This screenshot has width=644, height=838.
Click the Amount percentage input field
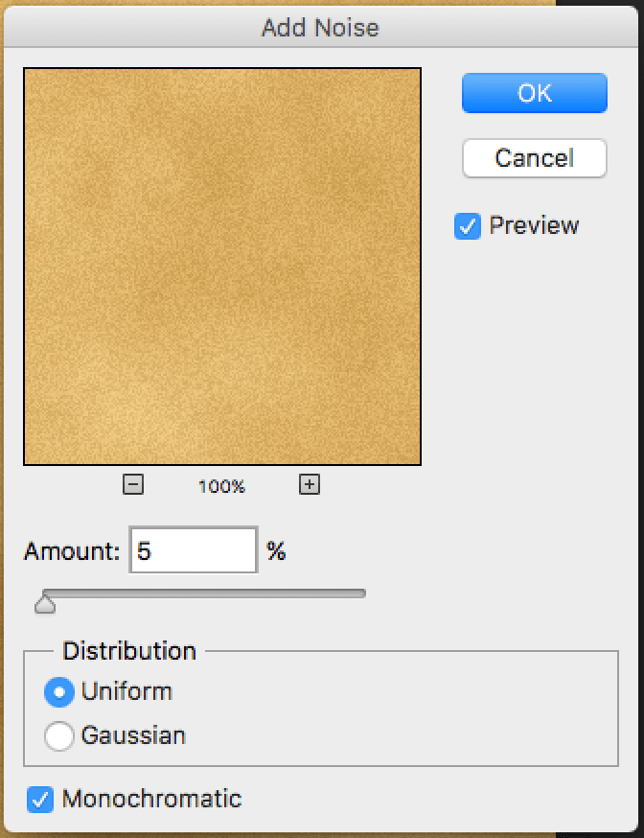coord(194,550)
